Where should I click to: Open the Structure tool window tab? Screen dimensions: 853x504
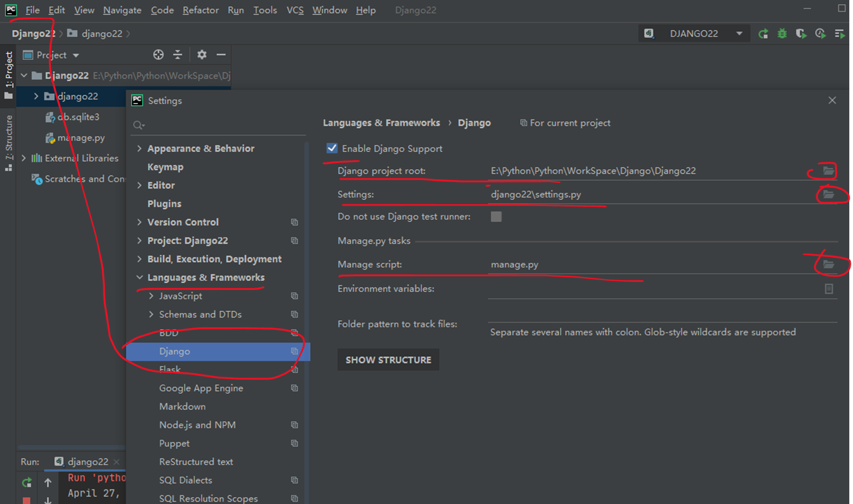click(8, 143)
